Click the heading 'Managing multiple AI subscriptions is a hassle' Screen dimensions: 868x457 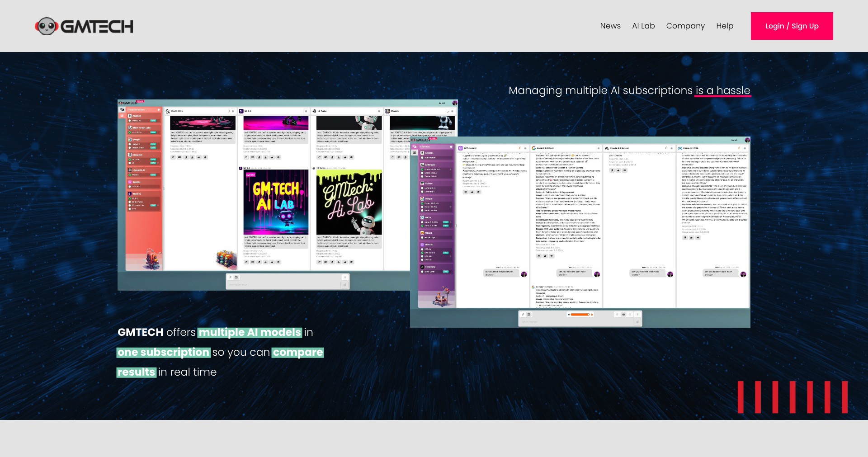pyautogui.click(x=629, y=90)
